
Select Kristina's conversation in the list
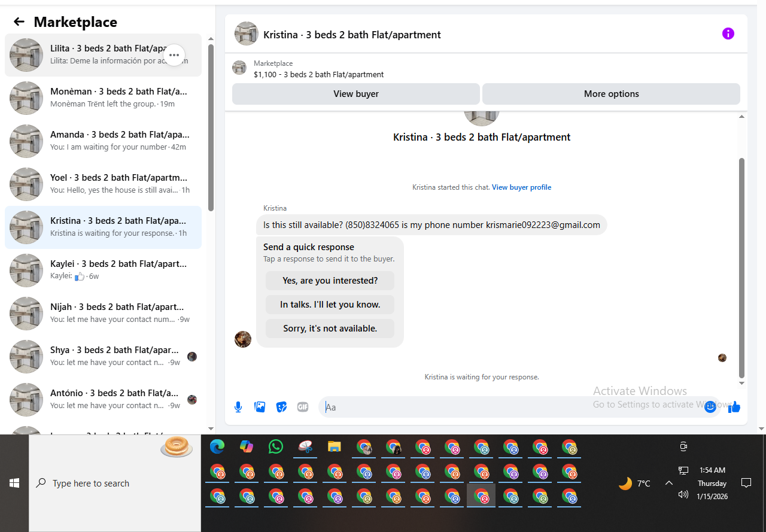pos(103,227)
